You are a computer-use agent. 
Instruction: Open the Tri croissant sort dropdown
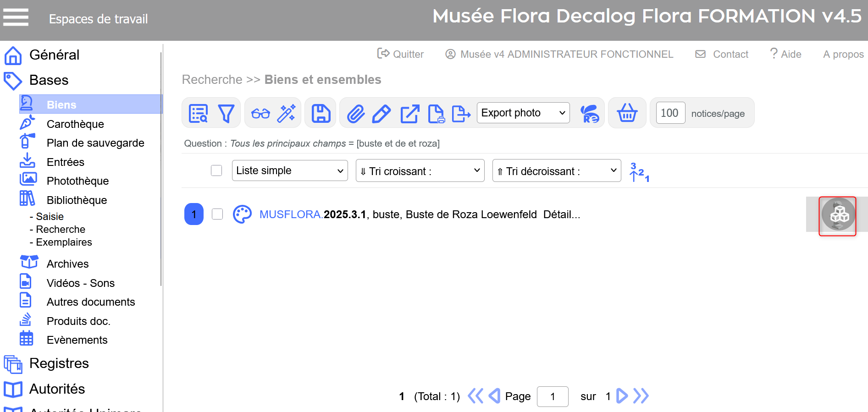[x=420, y=171]
